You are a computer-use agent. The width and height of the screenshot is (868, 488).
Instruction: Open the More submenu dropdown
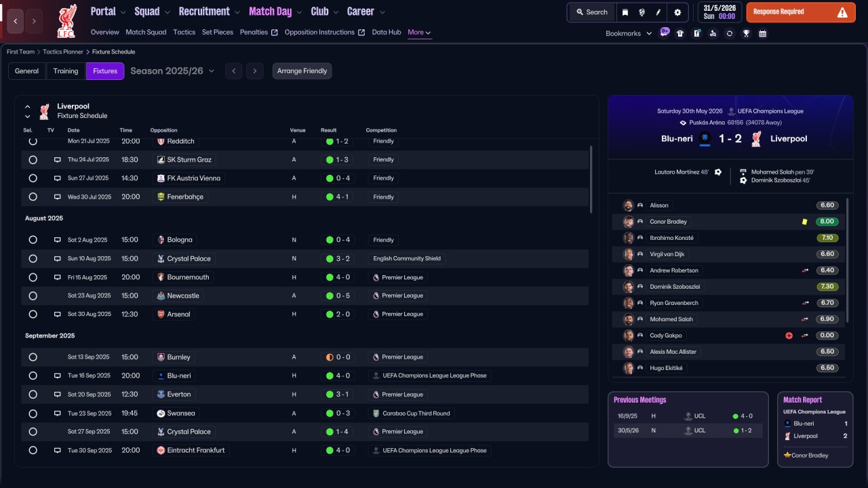pyautogui.click(x=419, y=32)
